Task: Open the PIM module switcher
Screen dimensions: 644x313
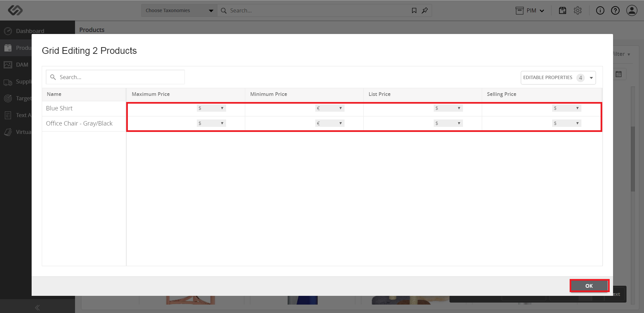Action: (530, 11)
